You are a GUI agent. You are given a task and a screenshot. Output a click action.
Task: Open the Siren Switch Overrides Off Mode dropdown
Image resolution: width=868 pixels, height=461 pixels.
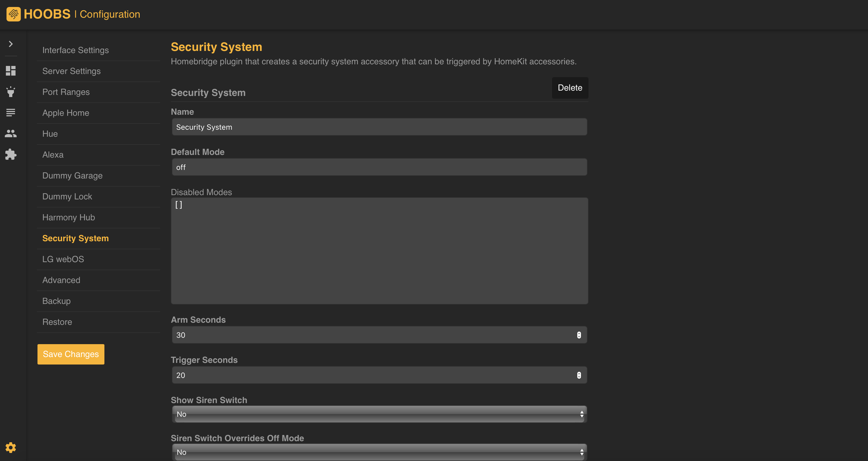tap(379, 452)
